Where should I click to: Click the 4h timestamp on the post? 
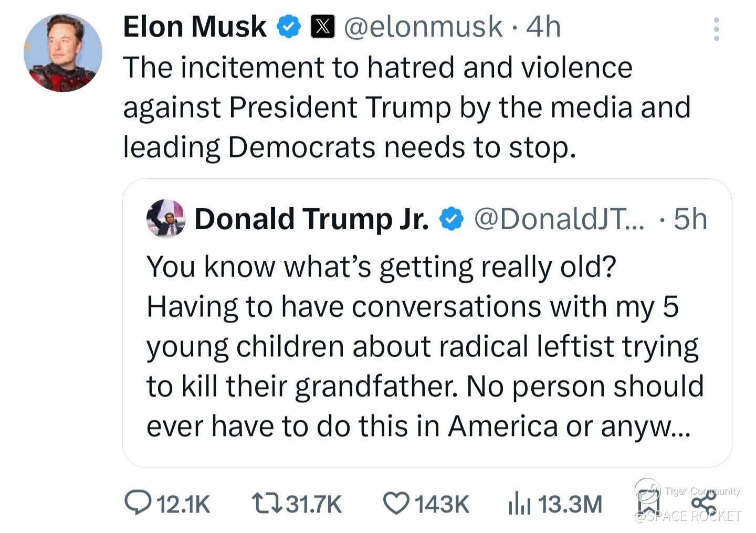tap(543, 27)
